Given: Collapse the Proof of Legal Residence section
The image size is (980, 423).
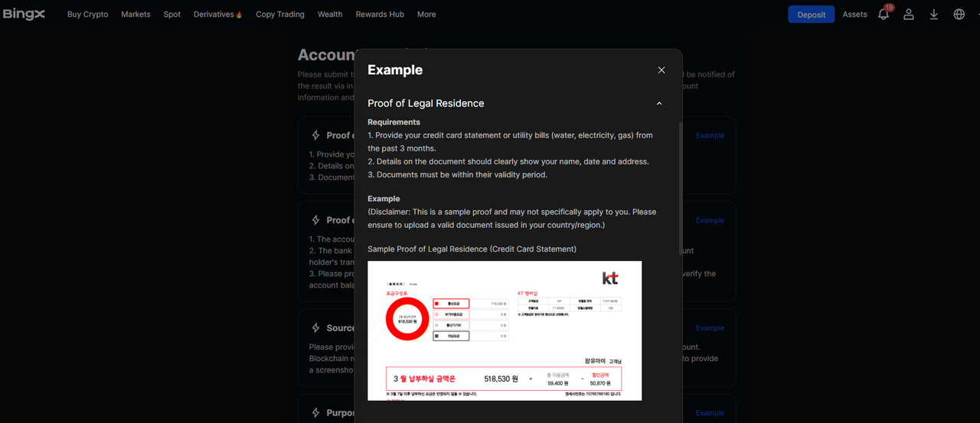Looking at the screenshot, I should pos(659,103).
